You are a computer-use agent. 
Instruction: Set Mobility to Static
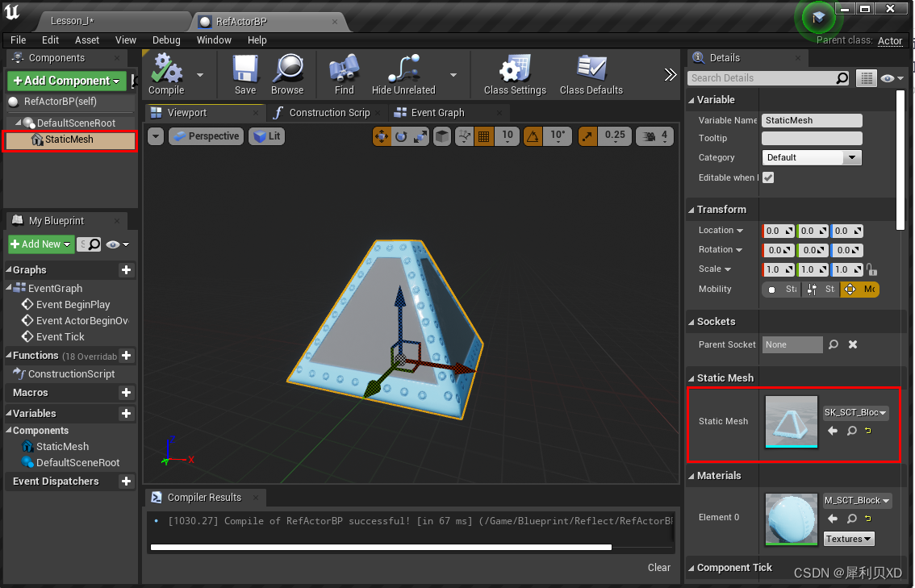click(781, 290)
